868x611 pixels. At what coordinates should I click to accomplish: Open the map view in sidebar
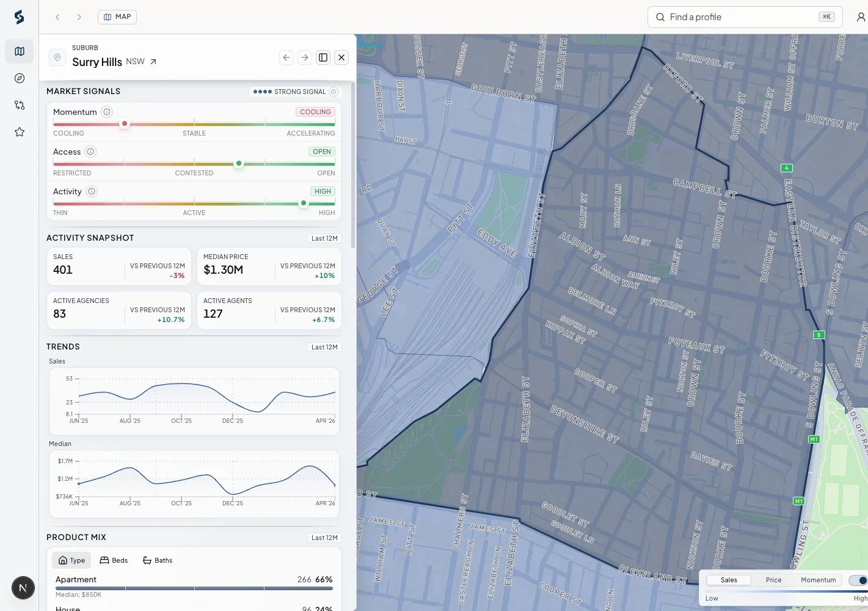point(20,51)
